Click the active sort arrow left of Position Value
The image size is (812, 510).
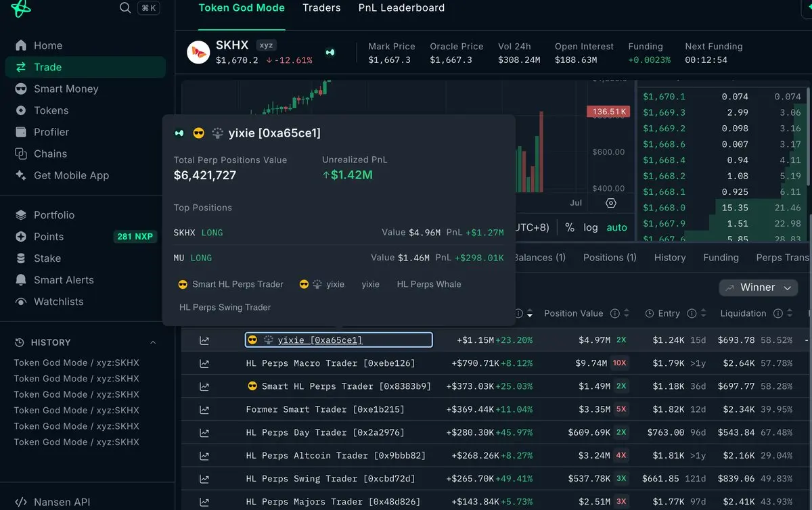point(530,314)
